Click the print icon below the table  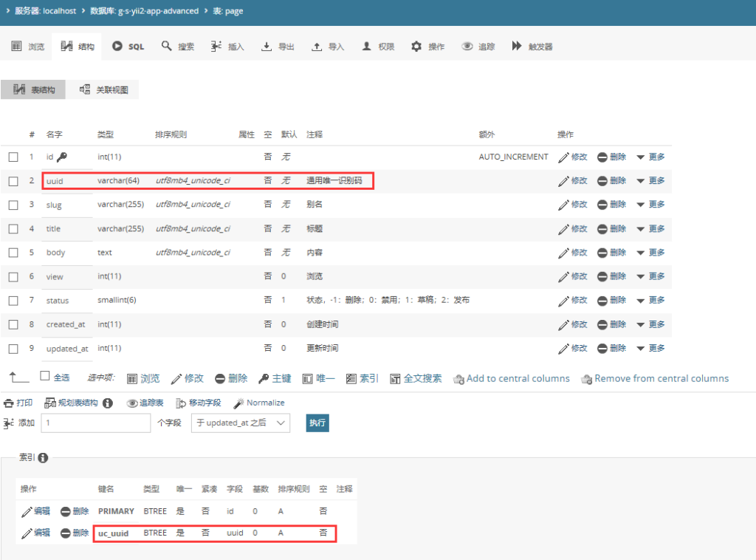point(9,403)
